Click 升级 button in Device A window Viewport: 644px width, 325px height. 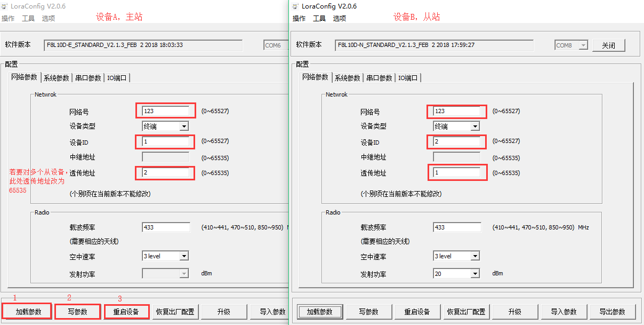coord(223,312)
